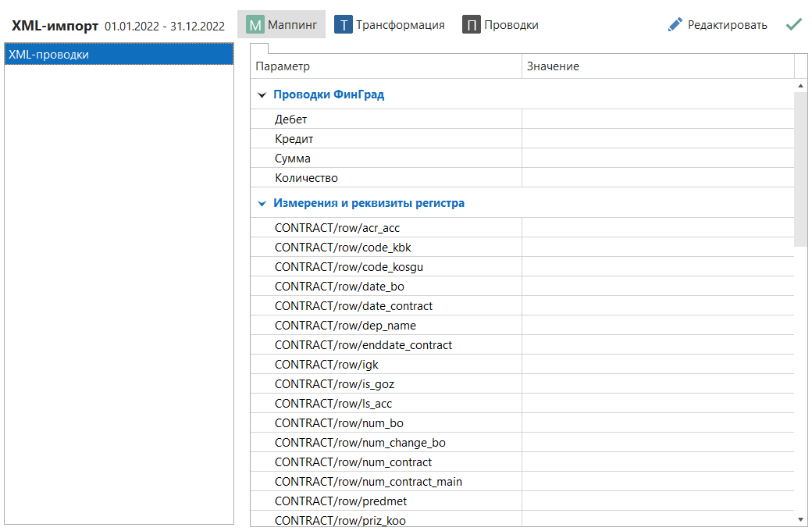The width and height of the screenshot is (812, 531).
Task: Click the blue T Transformation icon
Action: pyautogui.click(x=344, y=25)
